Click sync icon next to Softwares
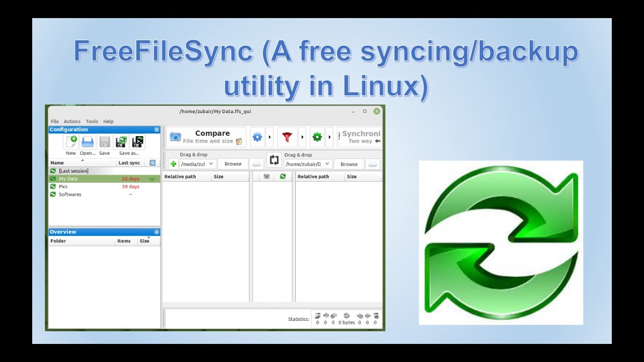 point(53,195)
